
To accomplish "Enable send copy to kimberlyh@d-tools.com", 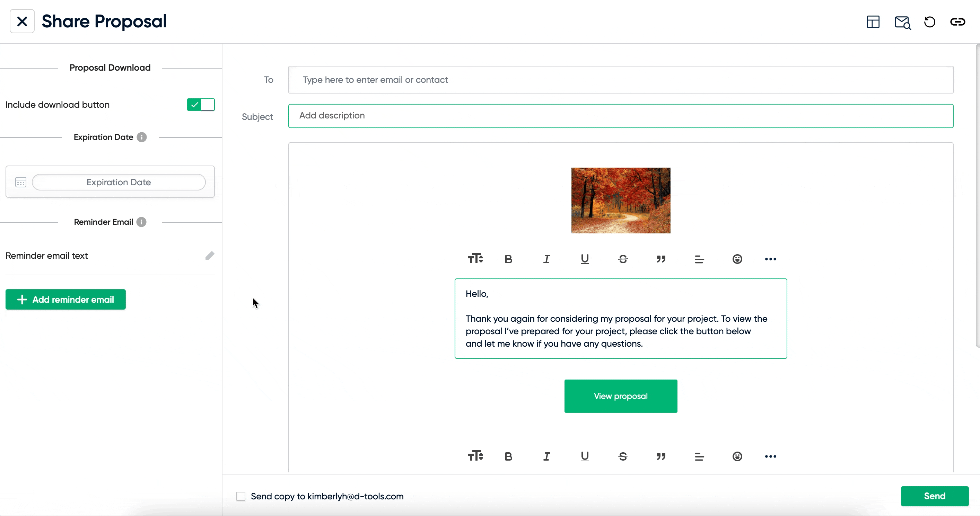I will pos(241,496).
